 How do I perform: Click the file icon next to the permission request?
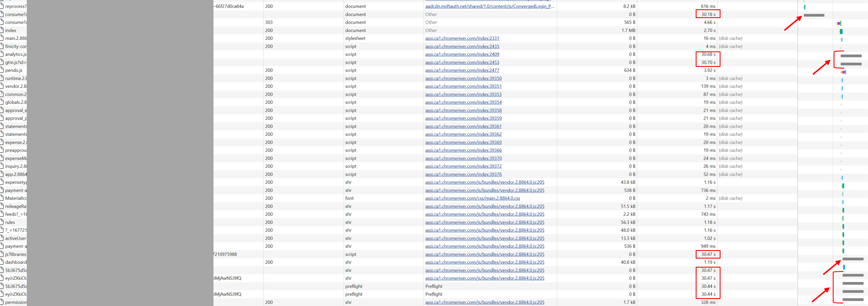pos(2,302)
